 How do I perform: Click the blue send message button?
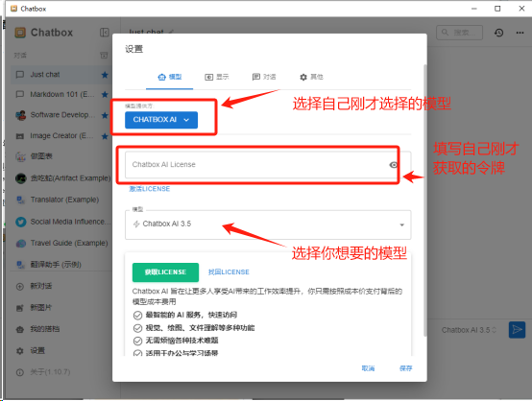(517, 330)
